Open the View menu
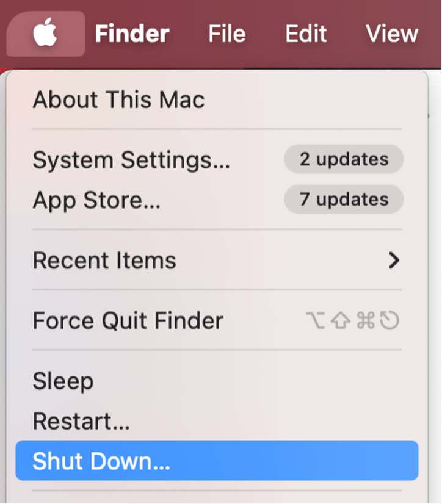The height and width of the screenshot is (504, 442). (x=391, y=34)
